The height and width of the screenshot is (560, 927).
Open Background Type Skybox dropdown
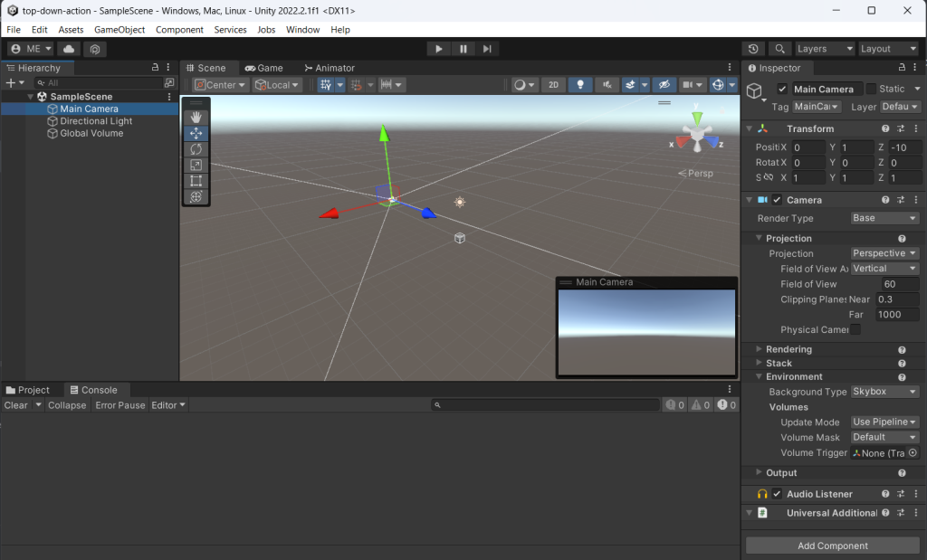click(x=884, y=391)
